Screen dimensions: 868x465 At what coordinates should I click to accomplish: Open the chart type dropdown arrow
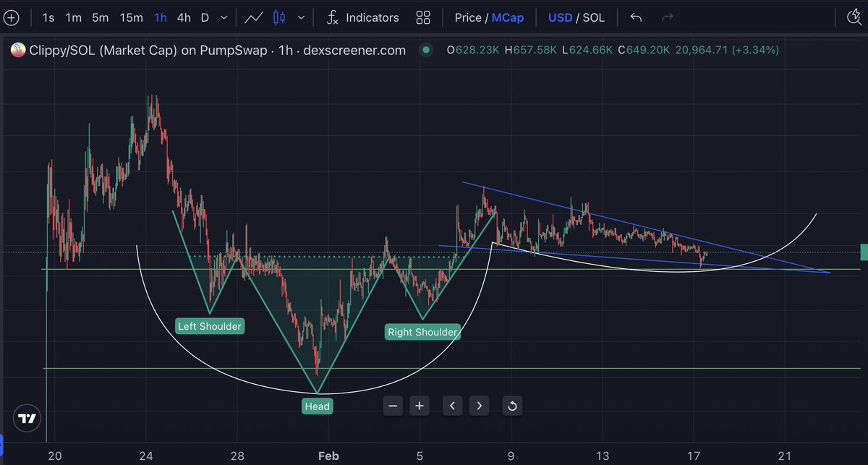300,17
